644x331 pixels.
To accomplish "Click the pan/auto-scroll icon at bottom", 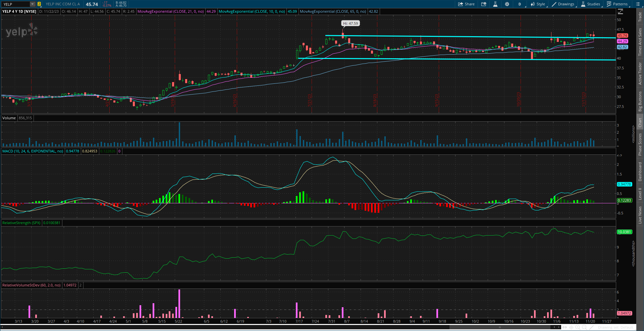I will pyautogui.click(x=565, y=327).
